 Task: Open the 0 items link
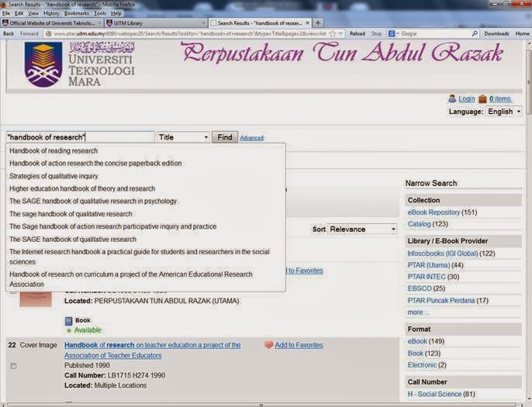click(x=500, y=98)
